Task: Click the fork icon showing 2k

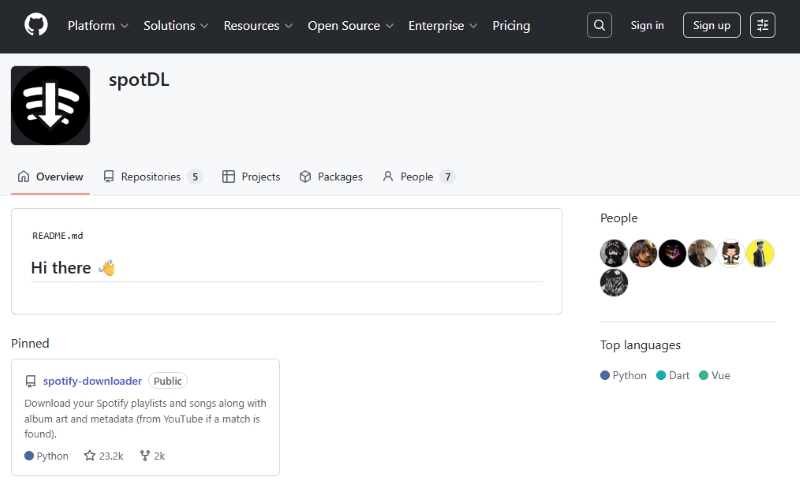Action: point(145,455)
